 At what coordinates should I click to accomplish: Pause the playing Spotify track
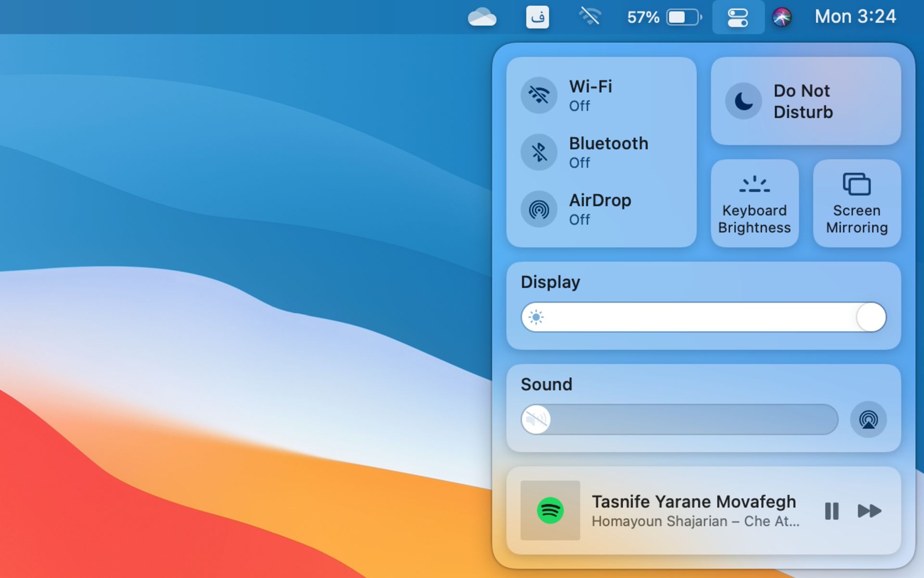[x=832, y=511]
